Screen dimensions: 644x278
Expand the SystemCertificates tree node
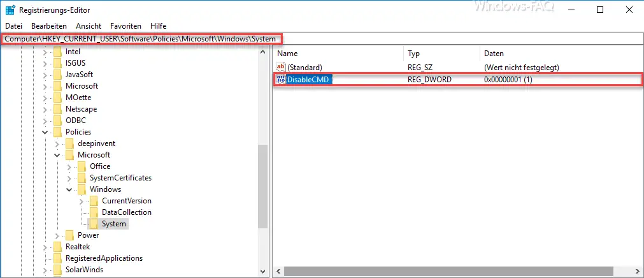click(69, 178)
